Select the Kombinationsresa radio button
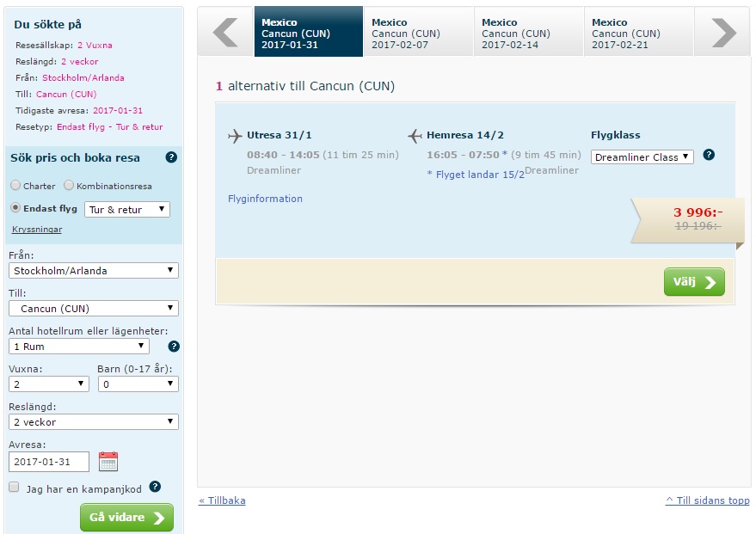Image resolution: width=756 pixels, height=534 pixels. click(69, 185)
